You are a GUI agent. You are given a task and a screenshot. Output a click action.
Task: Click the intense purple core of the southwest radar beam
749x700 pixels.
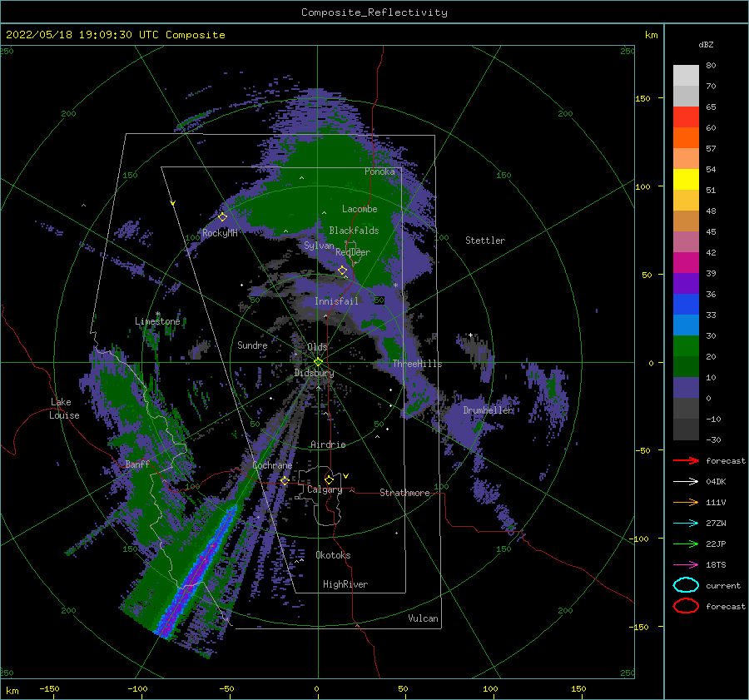coord(195,573)
